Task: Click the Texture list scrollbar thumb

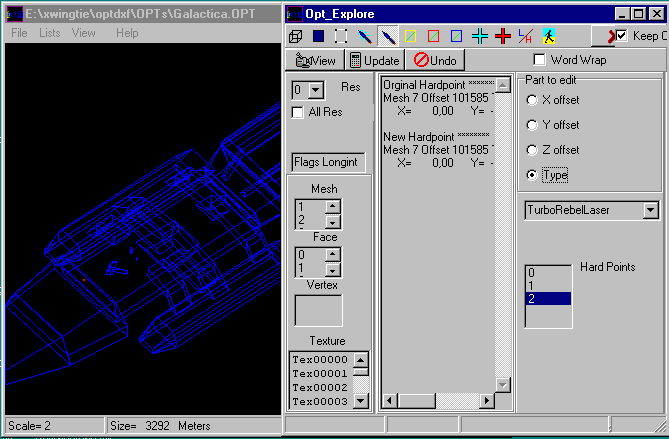Action: click(x=361, y=372)
